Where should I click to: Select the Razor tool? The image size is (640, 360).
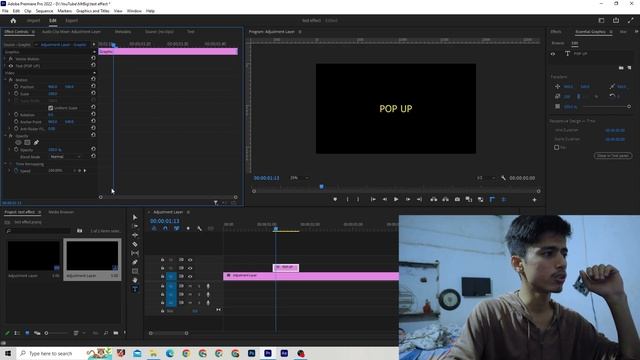[135, 244]
